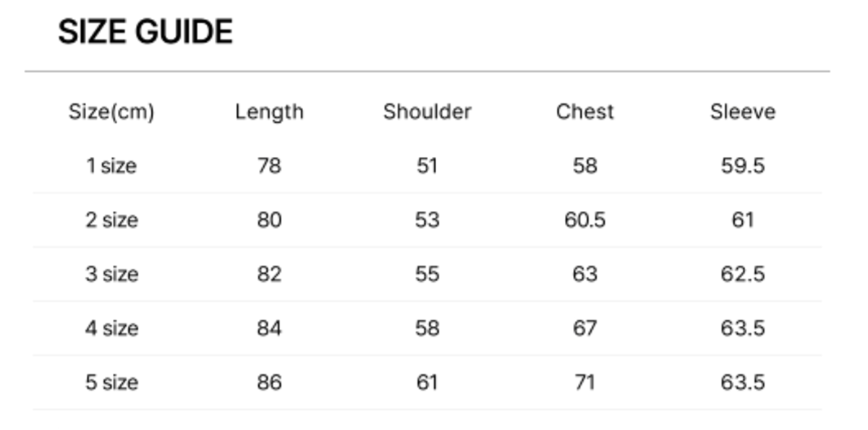Click the sleeve value in the 4 size row
Image resolution: width=868 pixels, height=430 pixels.
pos(742,328)
